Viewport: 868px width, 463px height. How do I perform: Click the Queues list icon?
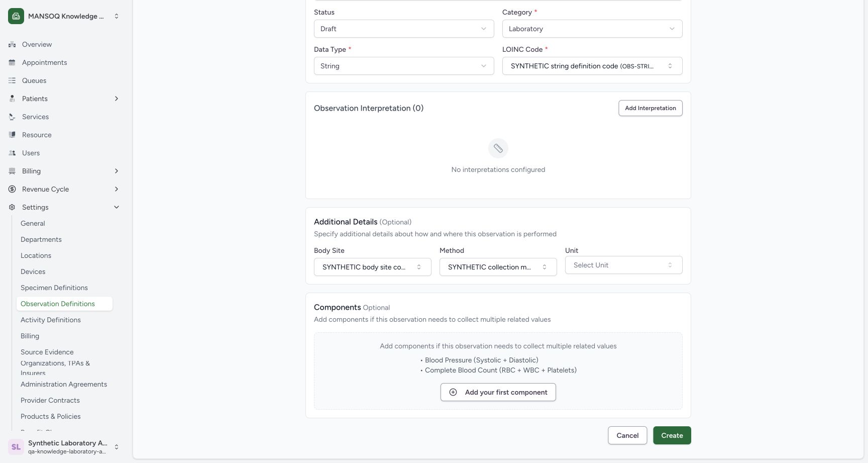click(x=12, y=80)
